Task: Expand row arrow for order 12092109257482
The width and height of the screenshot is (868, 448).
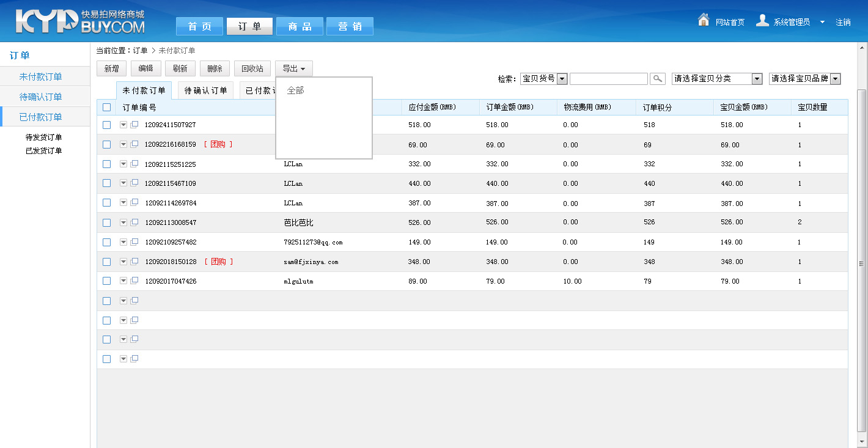Action: pos(123,242)
